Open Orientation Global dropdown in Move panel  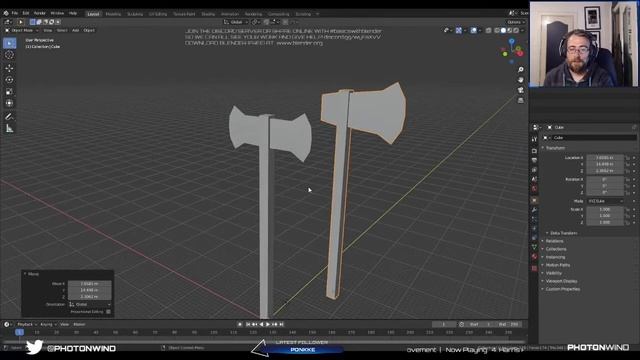point(90,304)
